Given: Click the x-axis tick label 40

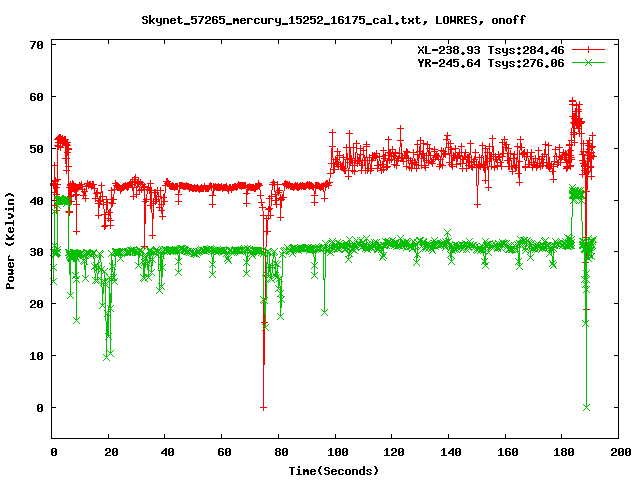Looking at the screenshot, I should (167, 452).
